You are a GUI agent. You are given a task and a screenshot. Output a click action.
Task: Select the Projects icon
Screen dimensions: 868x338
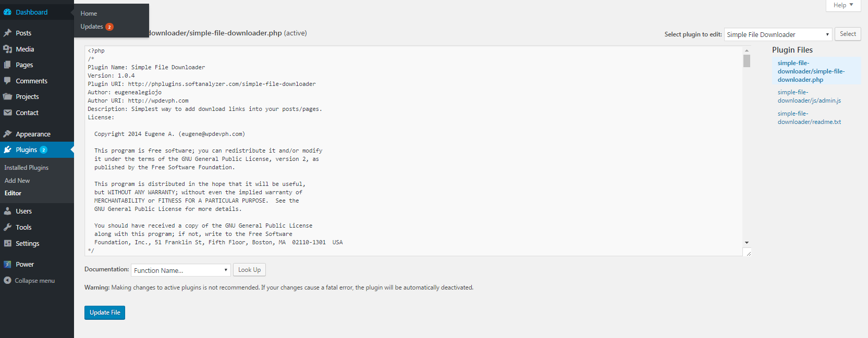pos(8,96)
